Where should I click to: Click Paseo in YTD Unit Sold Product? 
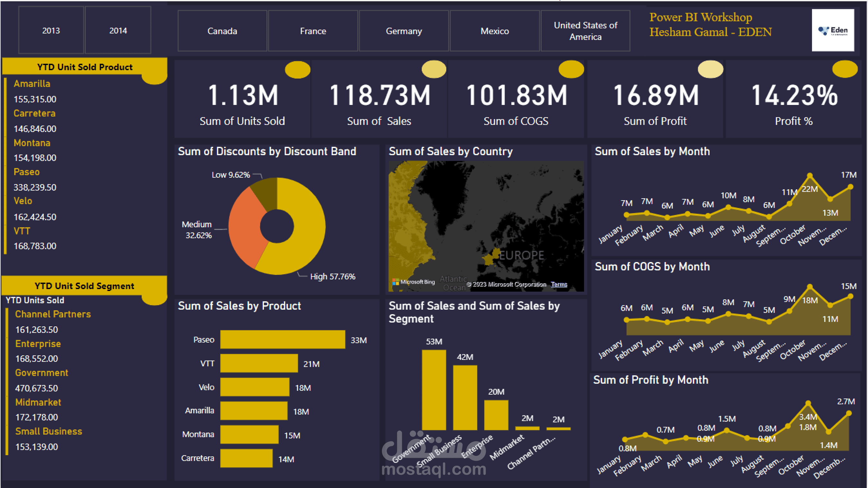pos(27,172)
